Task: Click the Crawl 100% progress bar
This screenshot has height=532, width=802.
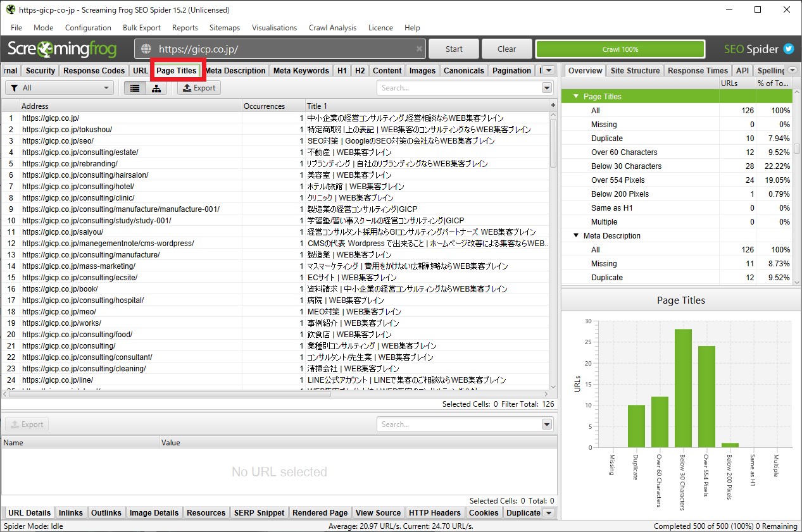Action: (620, 49)
